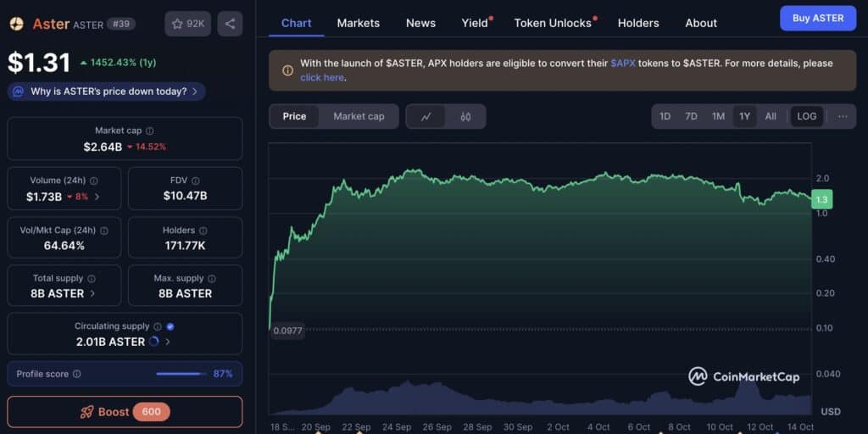Click the Aster coin logo icon

tap(17, 24)
